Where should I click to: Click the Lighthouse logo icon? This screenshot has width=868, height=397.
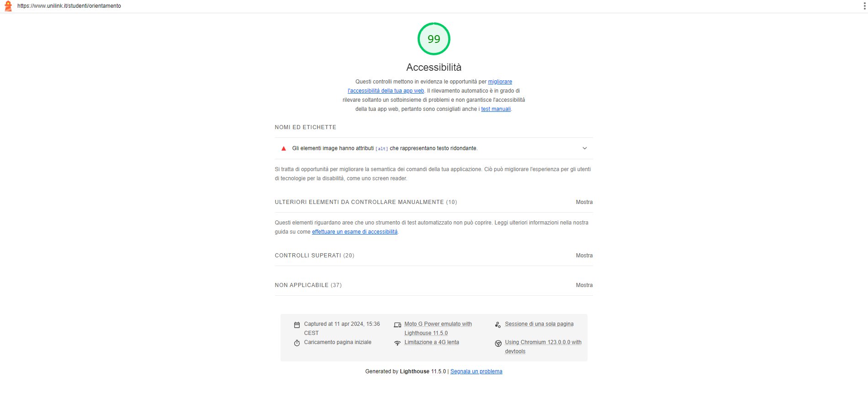coord(8,6)
